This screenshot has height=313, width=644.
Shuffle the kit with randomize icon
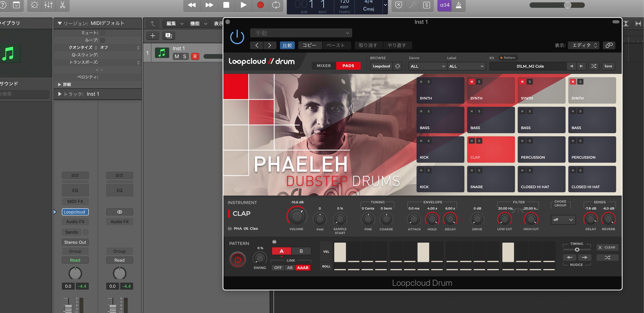(x=594, y=66)
